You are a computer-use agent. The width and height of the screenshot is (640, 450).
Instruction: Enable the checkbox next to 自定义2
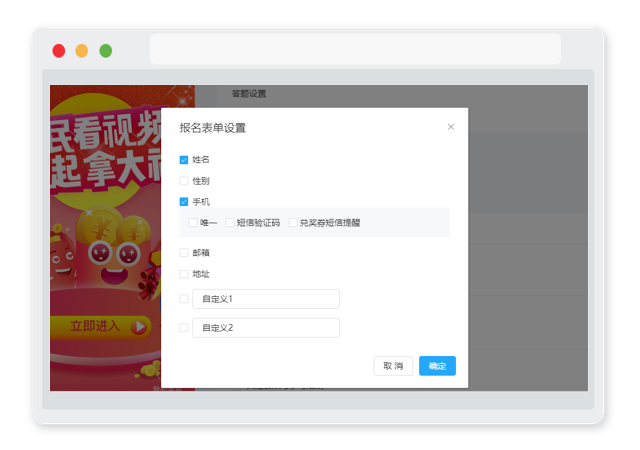tap(184, 327)
